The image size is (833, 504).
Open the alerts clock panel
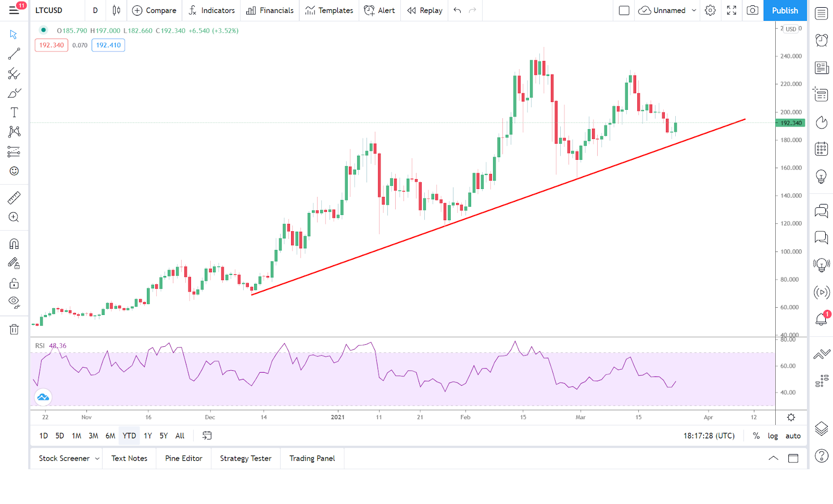(x=821, y=40)
